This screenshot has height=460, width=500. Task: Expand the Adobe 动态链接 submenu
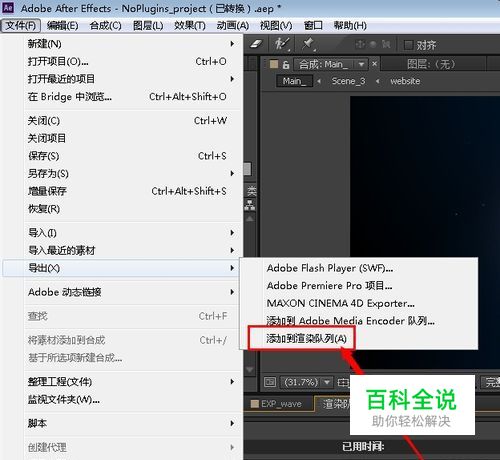133,292
